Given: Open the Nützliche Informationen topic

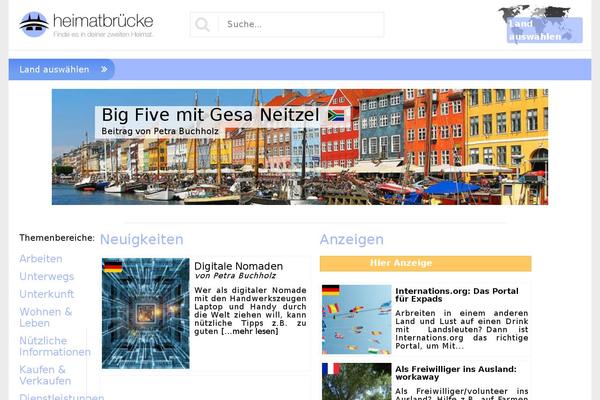Looking at the screenshot, I should 55,346.
